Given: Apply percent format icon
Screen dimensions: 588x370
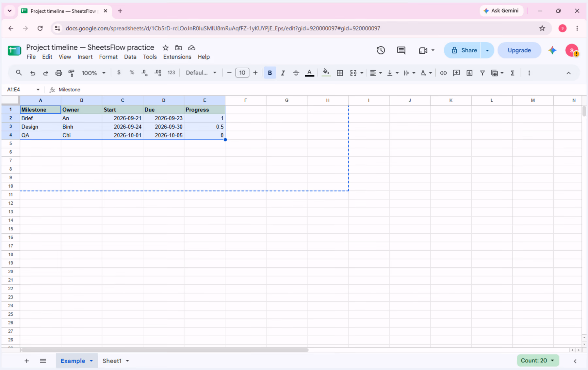Looking at the screenshot, I should (x=132, y=73).
